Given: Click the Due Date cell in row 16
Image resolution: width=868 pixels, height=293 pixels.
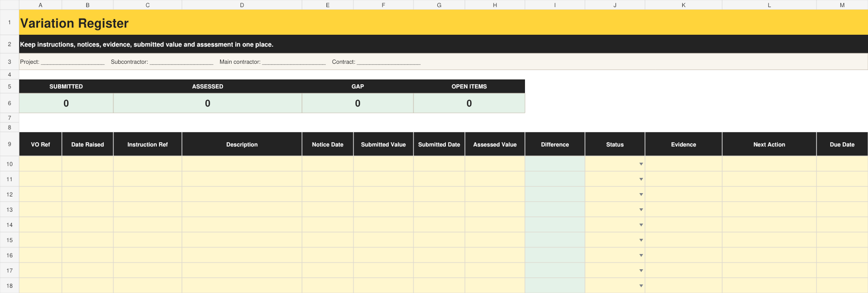Looking at the screenshot, I should pos(842,255).
